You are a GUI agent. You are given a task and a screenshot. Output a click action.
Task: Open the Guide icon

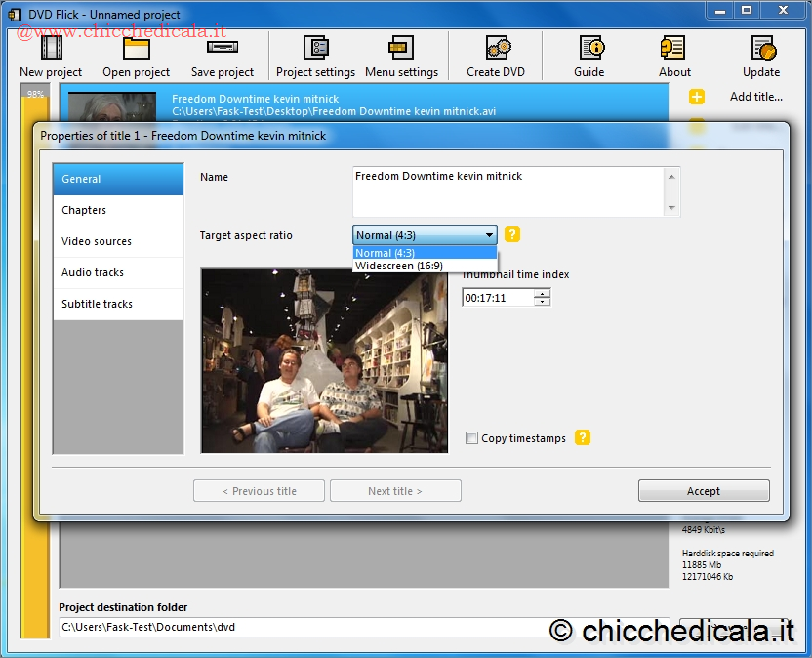589,49
